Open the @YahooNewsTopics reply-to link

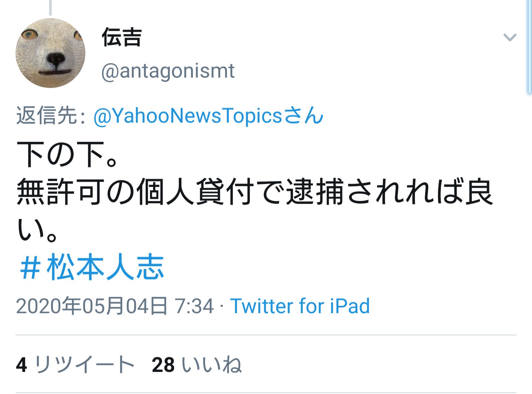point(188,116)
